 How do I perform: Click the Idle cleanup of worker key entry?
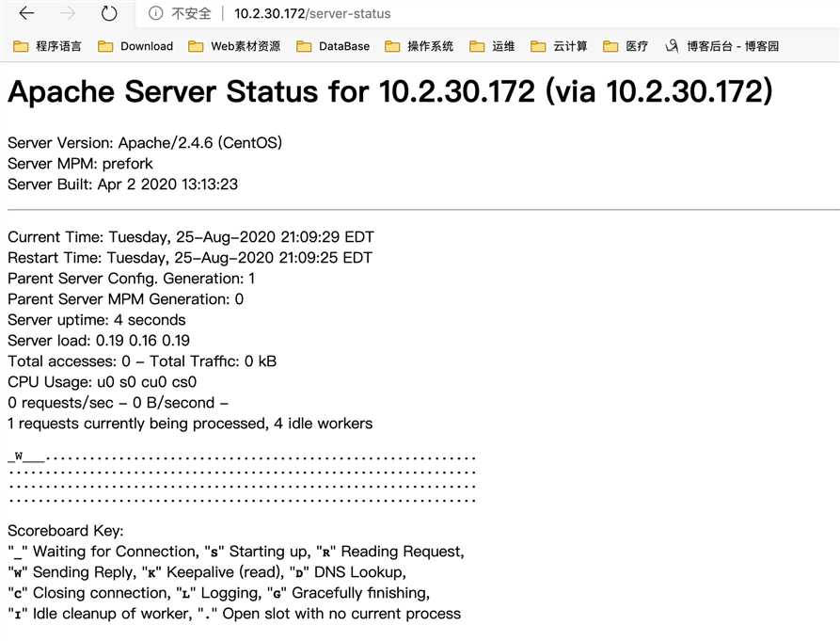point(100,614)
